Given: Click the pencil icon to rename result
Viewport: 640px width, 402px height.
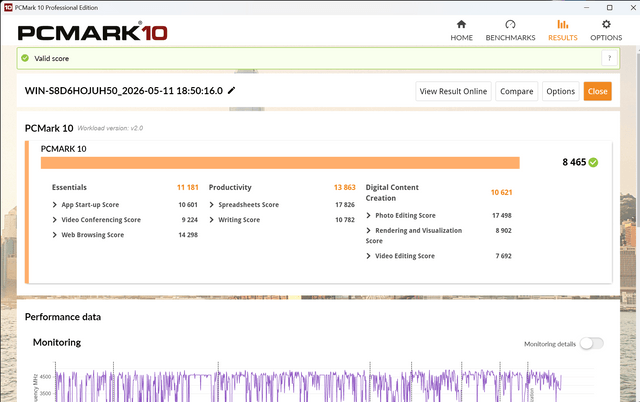Looking at the screenshot, I should click(231, 90).
